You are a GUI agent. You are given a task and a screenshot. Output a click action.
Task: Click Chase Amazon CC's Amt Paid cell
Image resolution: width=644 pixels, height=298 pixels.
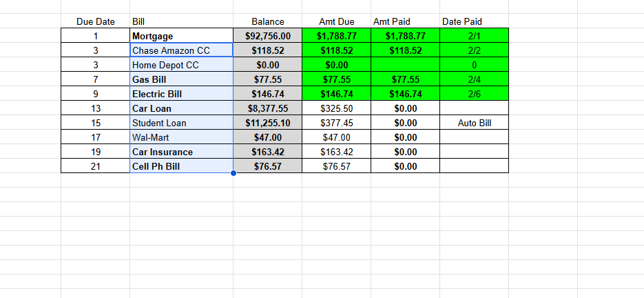pos(406,50)
